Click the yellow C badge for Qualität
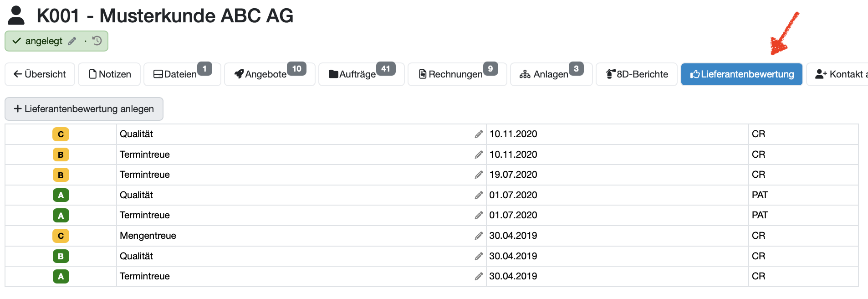The width and height of the screenshot is (868, 299). [61, 134]
